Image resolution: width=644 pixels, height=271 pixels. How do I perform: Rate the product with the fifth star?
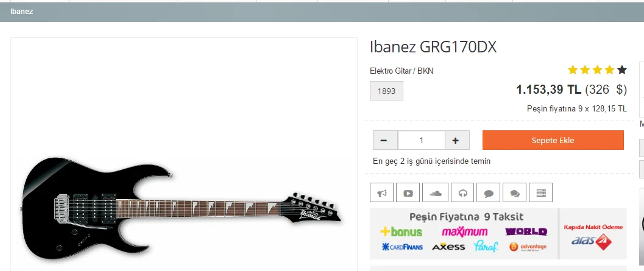[622, 70]
